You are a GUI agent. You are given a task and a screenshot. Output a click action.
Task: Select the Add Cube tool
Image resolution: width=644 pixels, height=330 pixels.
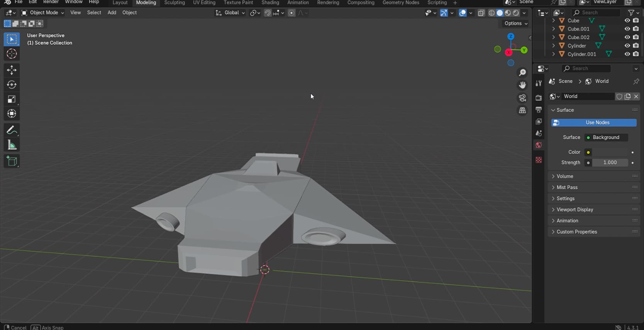(12, 161)
